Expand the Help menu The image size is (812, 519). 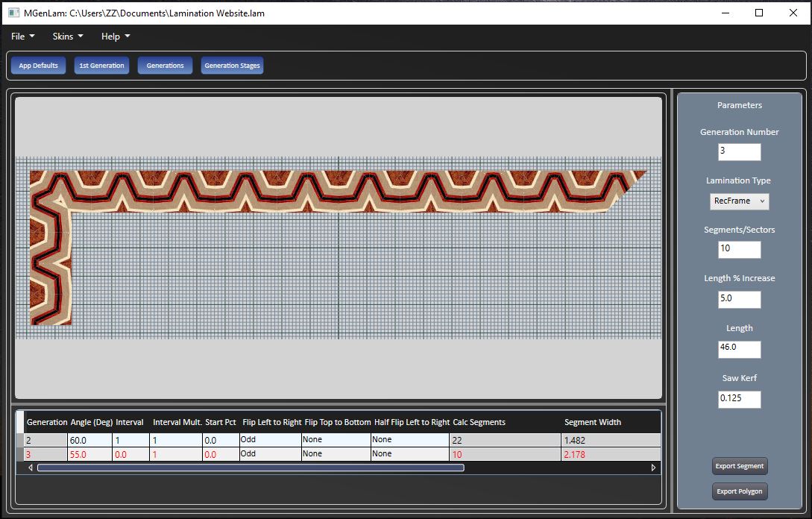pyautogui.click(x=116, y=37)
